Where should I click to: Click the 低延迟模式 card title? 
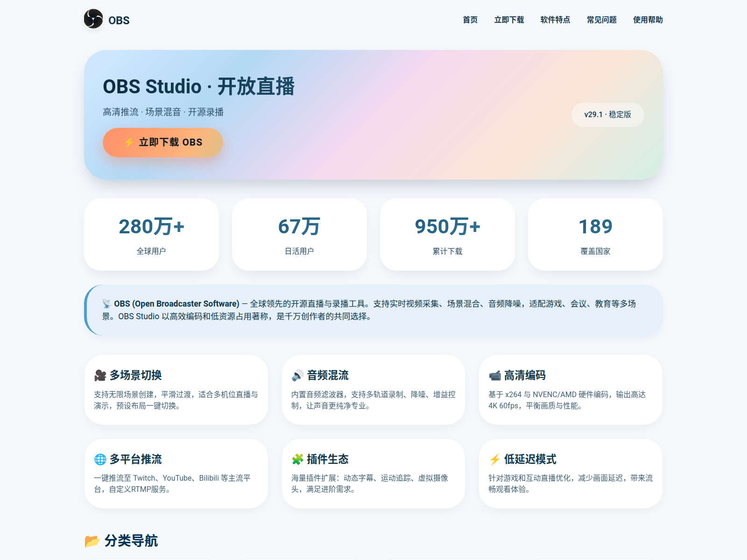(530, 459)
